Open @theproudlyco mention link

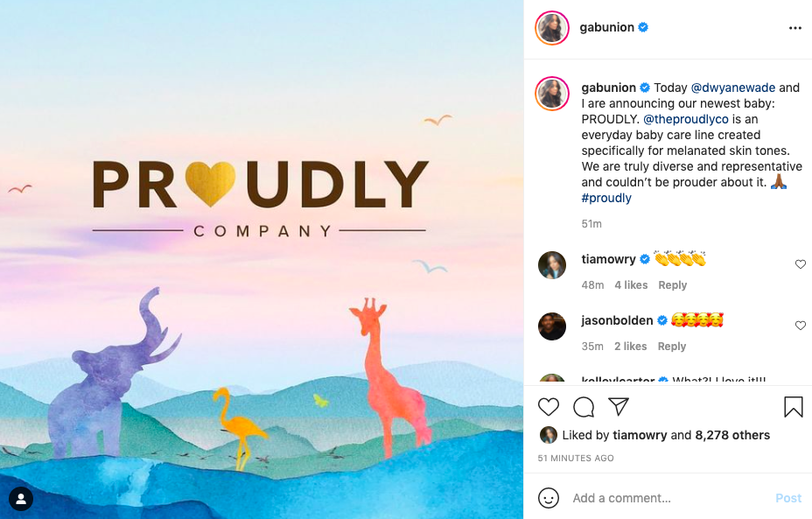(686, 119)
